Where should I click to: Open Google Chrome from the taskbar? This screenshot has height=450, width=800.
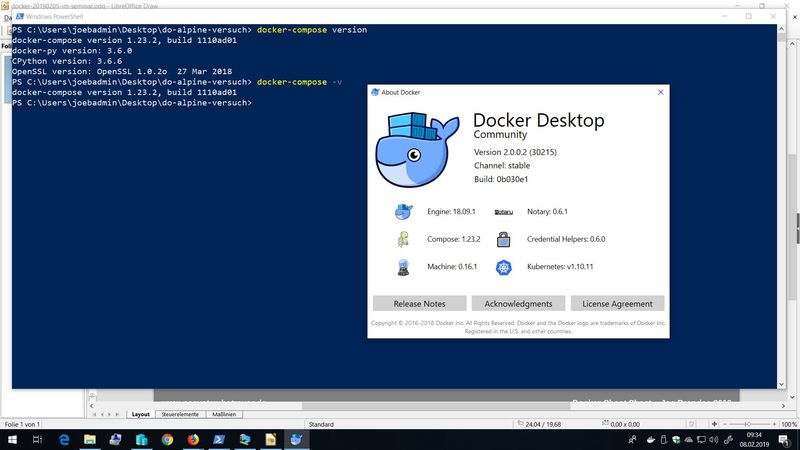(167, 439)
